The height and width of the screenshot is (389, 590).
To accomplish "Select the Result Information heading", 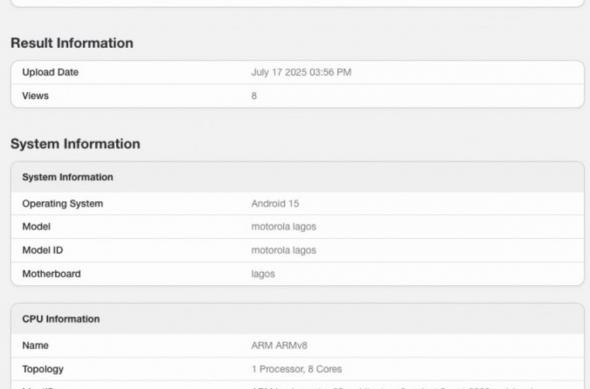I will click(x=72, y=43).
